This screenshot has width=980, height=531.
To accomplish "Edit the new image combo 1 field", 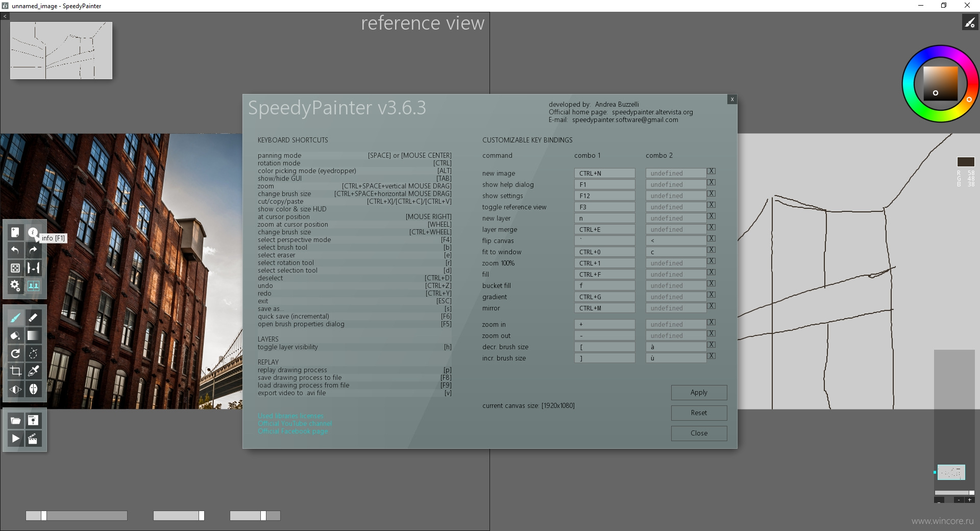I will pyautogui.click(x=604, y=173).
